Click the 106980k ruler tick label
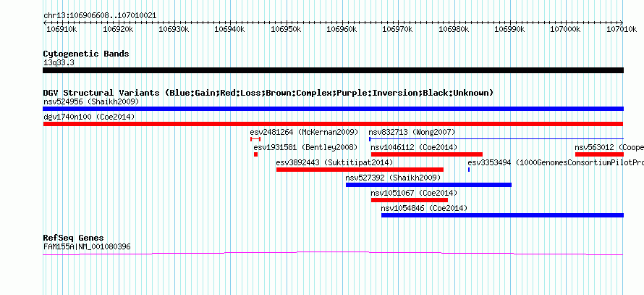644x295 pixels. pyautogui.click(x=454, y=29)
